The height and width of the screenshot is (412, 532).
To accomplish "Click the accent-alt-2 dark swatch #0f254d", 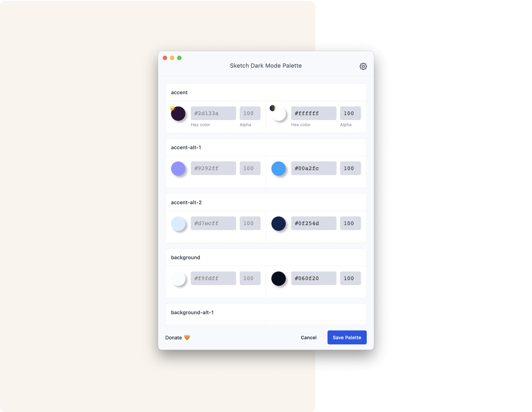I will (278, 223).
